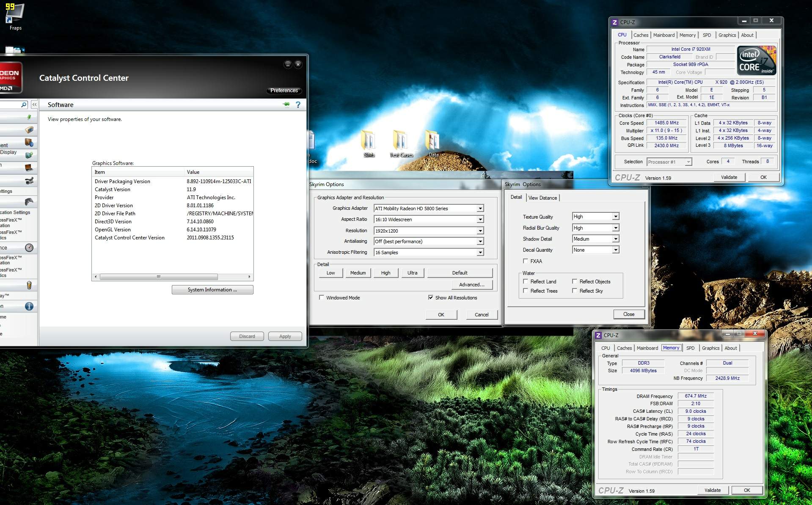
Task: Open the Gaming gamepad icon in Catalyst sidebar
Action: click(29, 201)
